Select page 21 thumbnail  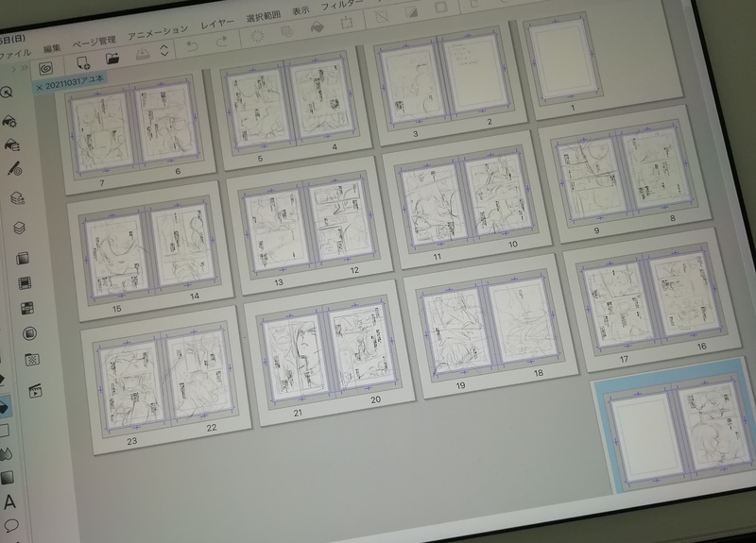tap(295, 359)
